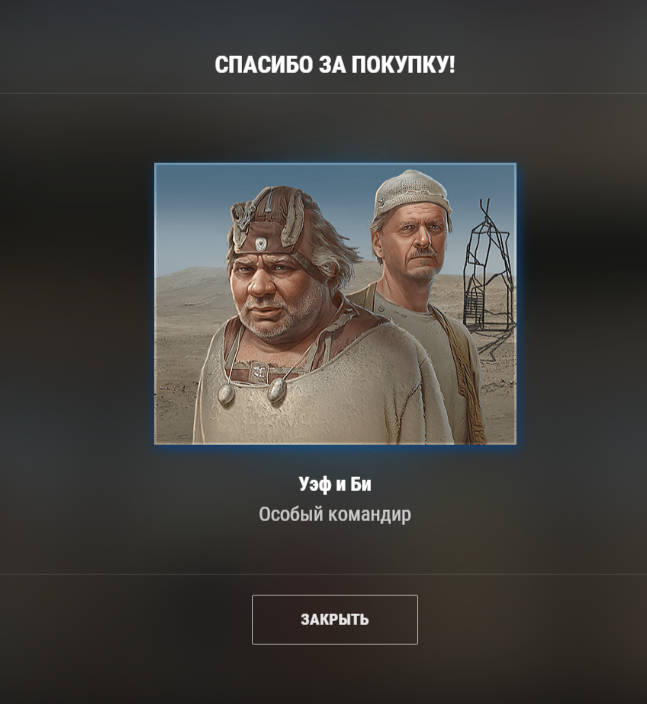647x704 pixels.
Task: Close the purchase dialog with ЗАКРЫТЬ
Action: (335, 620)
